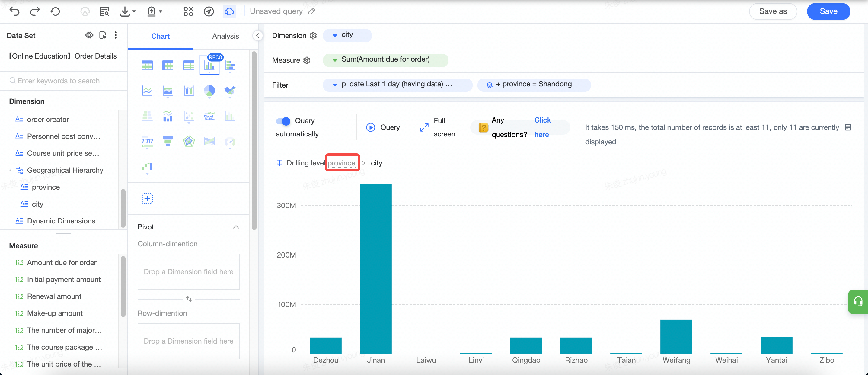The height and width of the screenshot is (375, 868).
Task: Open Dimension settings gear
Action: tap(313, 35)
